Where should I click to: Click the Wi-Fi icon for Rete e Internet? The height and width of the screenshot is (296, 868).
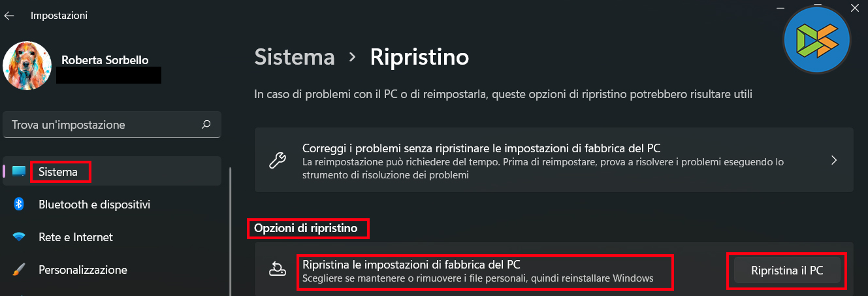[x=19, y=237]
